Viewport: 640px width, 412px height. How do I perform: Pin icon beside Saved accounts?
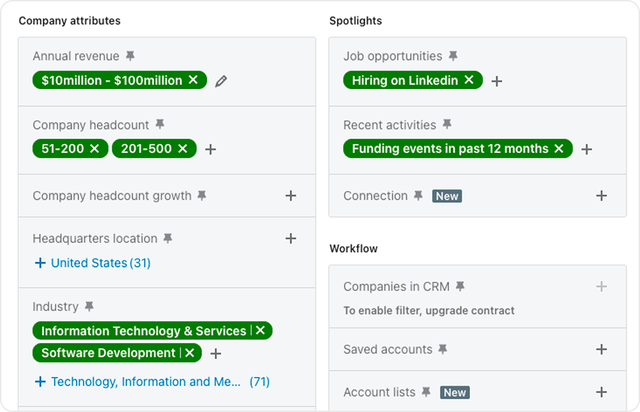point(443,349)
